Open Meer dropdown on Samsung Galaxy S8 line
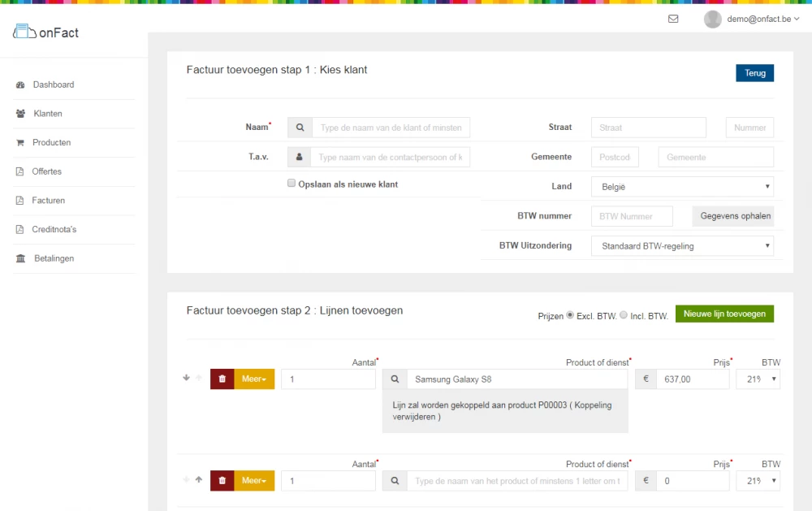The width and height of the screenshot is (812, 511). tap(254, 379)
